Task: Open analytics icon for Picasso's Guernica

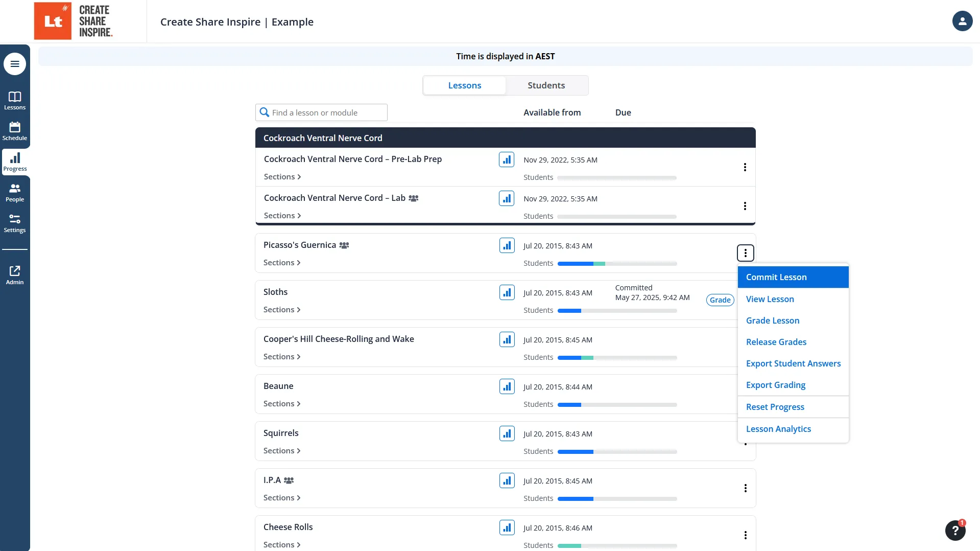Action: [507, 245]
